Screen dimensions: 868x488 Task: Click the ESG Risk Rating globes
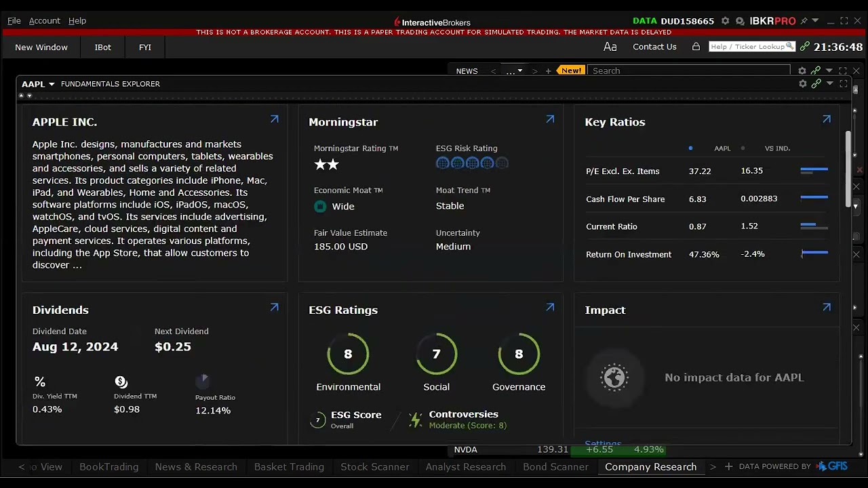click(x=472, y=163)
